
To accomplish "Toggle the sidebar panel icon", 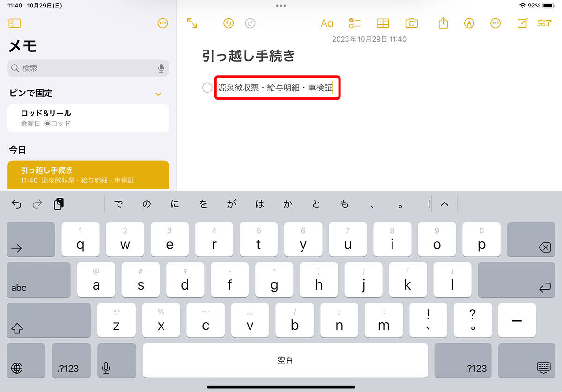I will pyautogui.click(x=15, y=23).
